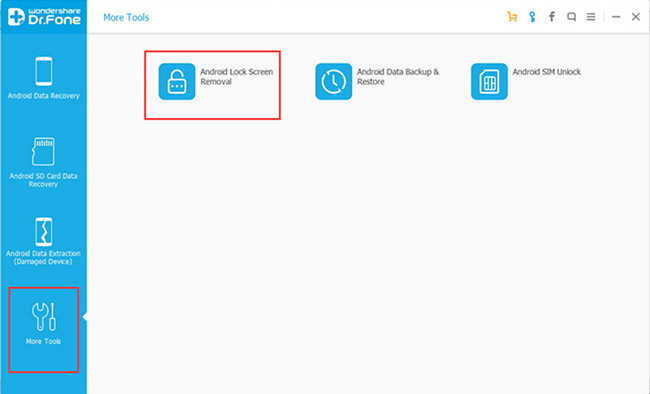This screenshot has width=650, height=394.
Task: Open the Facebook share icon
Action: pos(552,17)
